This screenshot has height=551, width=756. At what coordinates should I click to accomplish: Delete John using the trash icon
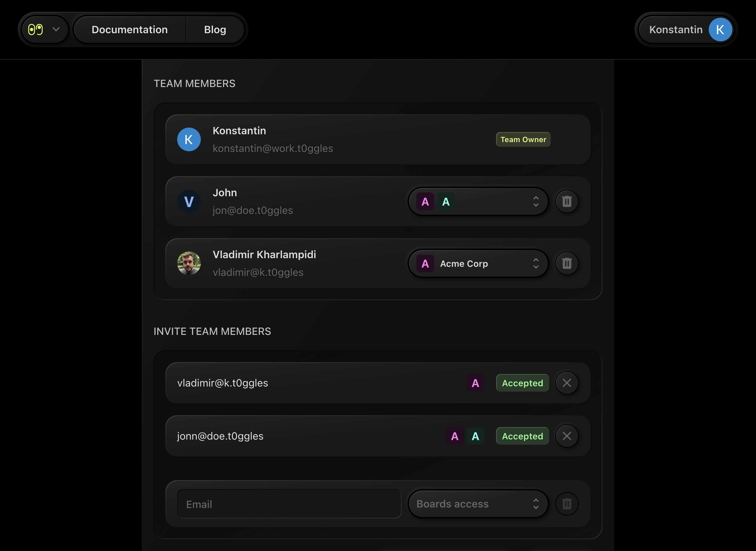coord(567,201)
